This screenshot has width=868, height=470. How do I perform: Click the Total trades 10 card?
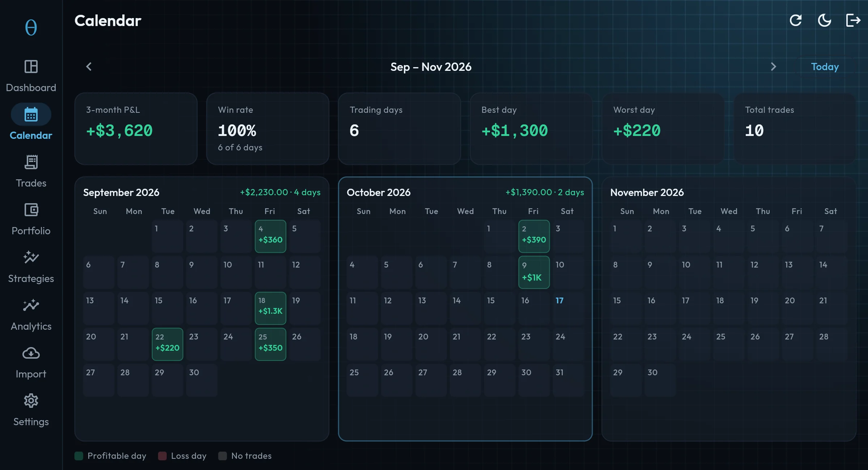[x=795, y=129]
